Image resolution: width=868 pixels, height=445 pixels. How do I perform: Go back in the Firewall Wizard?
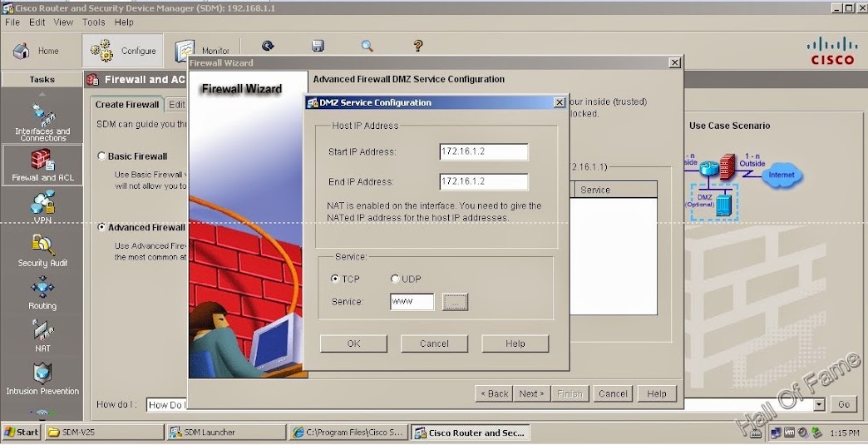click(x=494, y=394)
